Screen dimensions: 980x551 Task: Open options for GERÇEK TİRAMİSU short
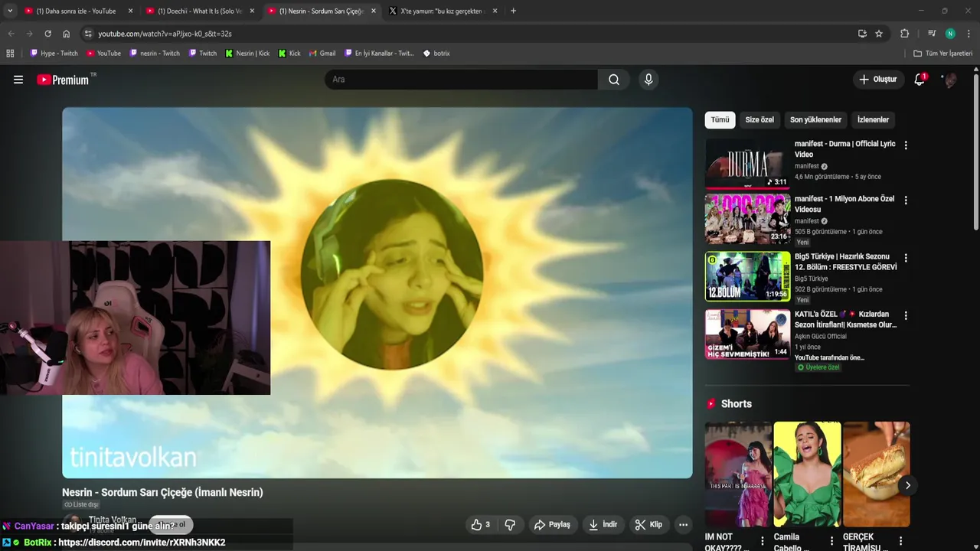[x=900, y=541]
